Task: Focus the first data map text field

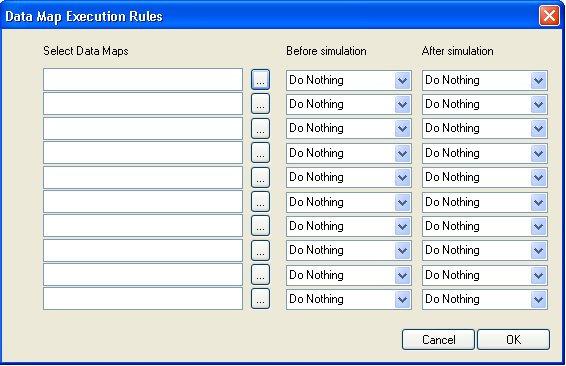Action: coord(143,80)
